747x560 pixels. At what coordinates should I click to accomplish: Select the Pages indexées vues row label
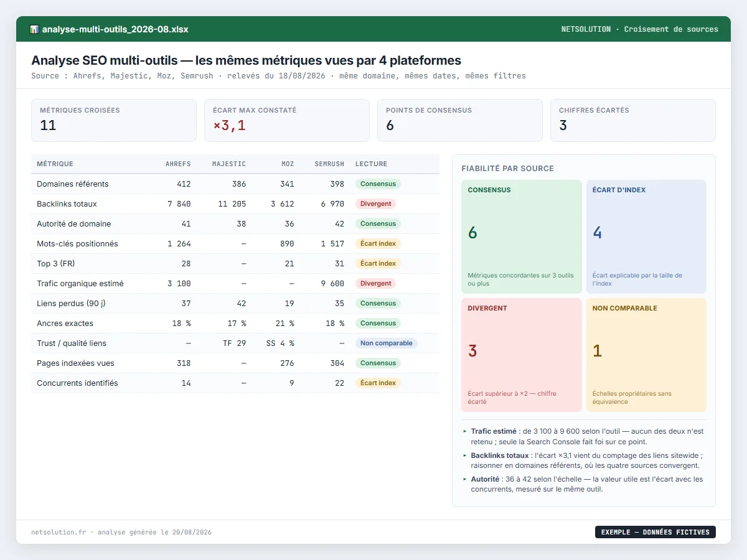75,363
